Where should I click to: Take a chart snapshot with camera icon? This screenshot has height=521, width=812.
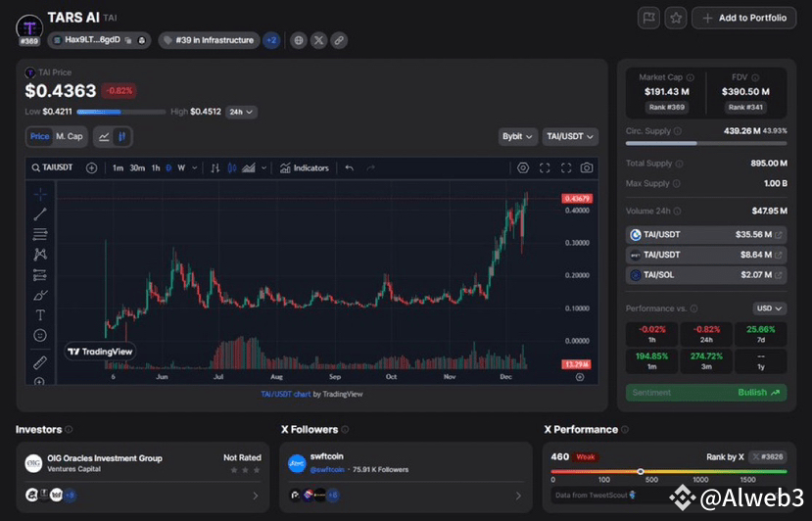pyautogui.click(x=586, y=167)
